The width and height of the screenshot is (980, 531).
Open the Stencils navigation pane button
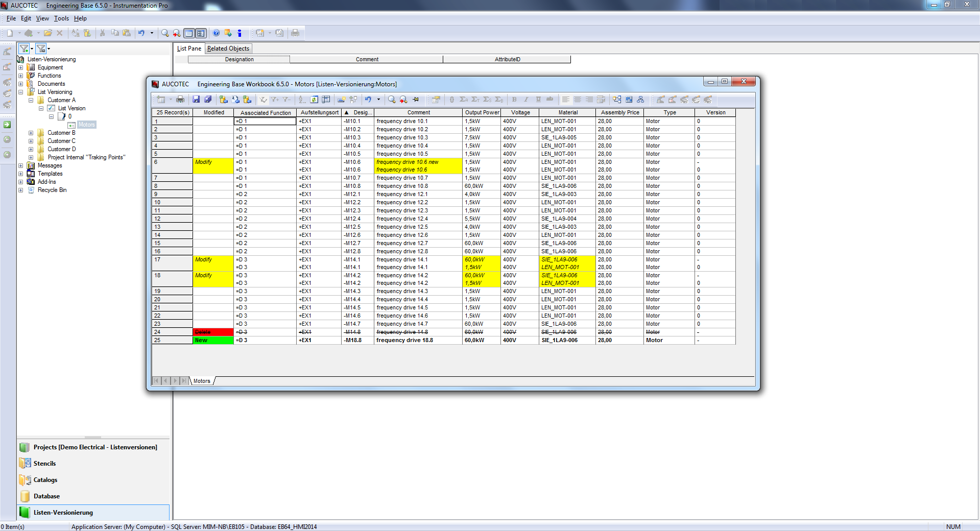44,464
